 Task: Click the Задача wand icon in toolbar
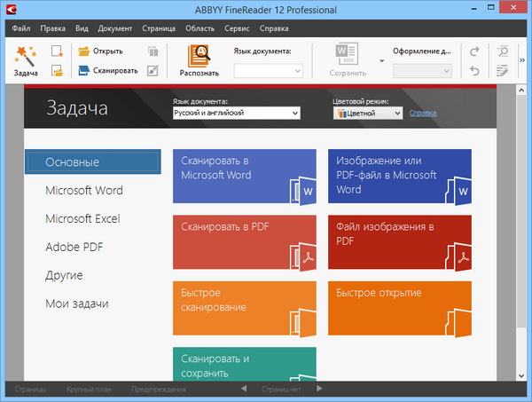coord(25,57)
